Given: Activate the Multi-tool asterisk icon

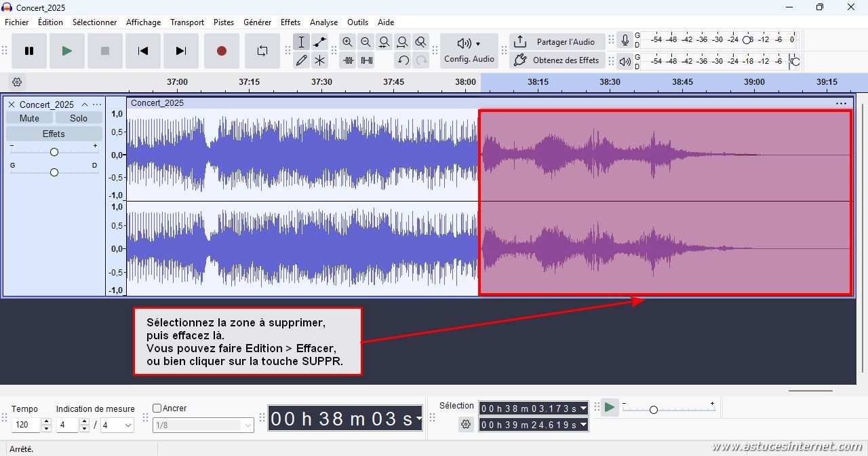Looking at the screenshot, I should pos(319,60).
